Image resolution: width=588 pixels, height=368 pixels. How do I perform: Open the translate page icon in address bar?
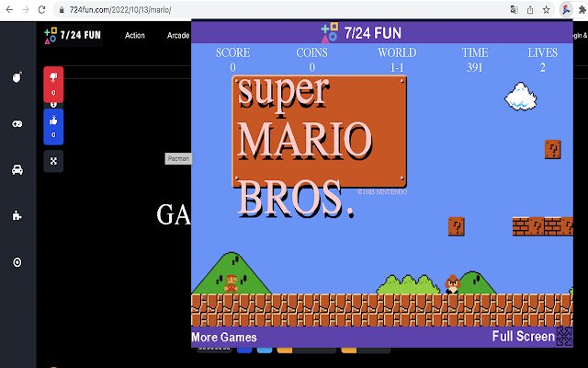[x=514, y=10]
